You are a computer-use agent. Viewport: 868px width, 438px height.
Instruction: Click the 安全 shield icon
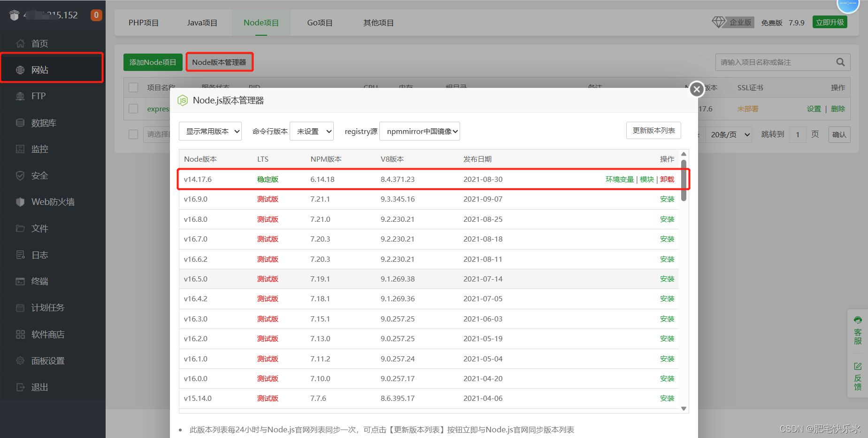(20, 176)
